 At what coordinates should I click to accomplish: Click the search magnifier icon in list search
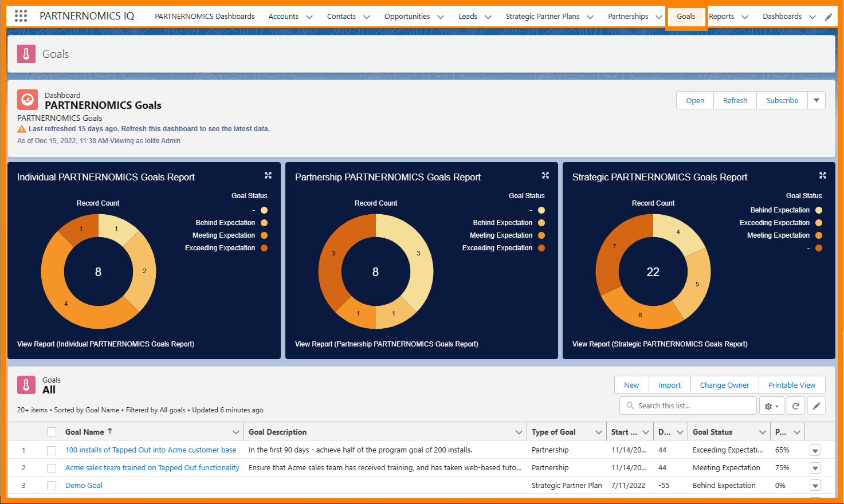point(630,405)
